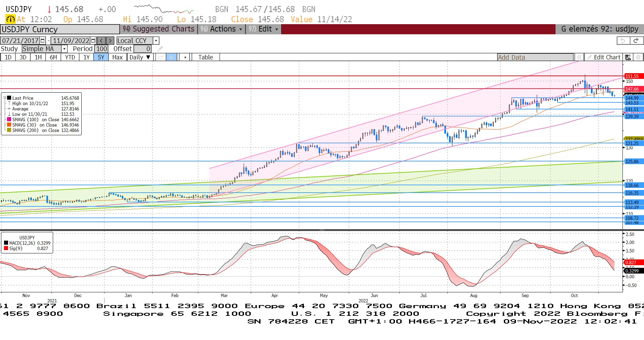The height and width of the screenshot is (340, 644).
Task: Open the chart type dropdown arrow
Action: point(185,57)
